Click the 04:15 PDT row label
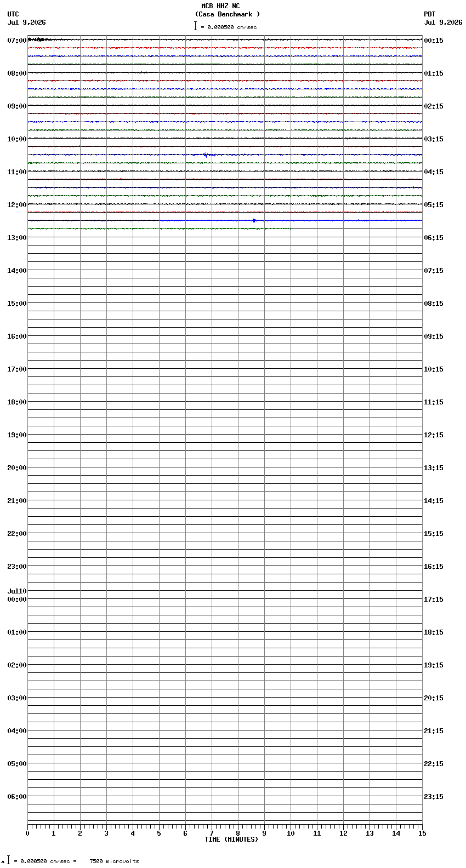Screen dimensions: 466x868 (x=434, y=172)
